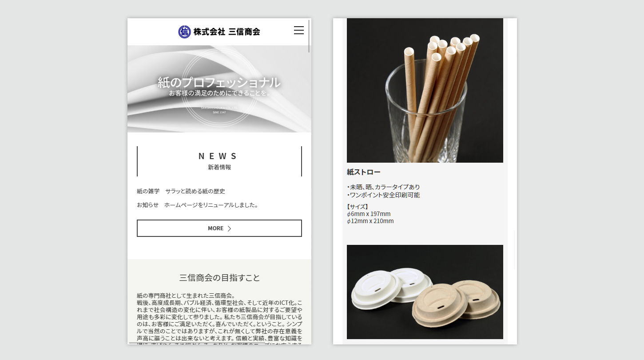Click the tagline お客様の満足のためにできることを。
644x360 pixels.
tap(219, 94)
